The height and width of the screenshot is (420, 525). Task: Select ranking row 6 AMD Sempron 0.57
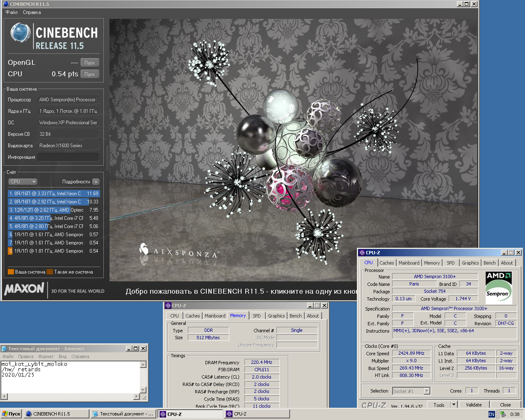(x=54, y=235)
